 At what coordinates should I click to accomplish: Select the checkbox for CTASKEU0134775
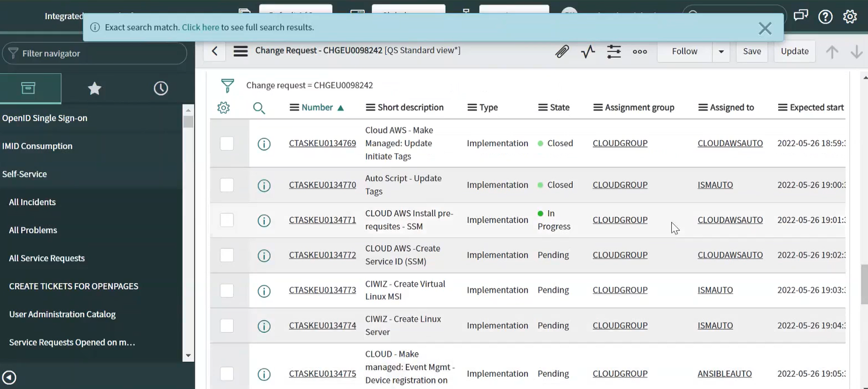226,374
